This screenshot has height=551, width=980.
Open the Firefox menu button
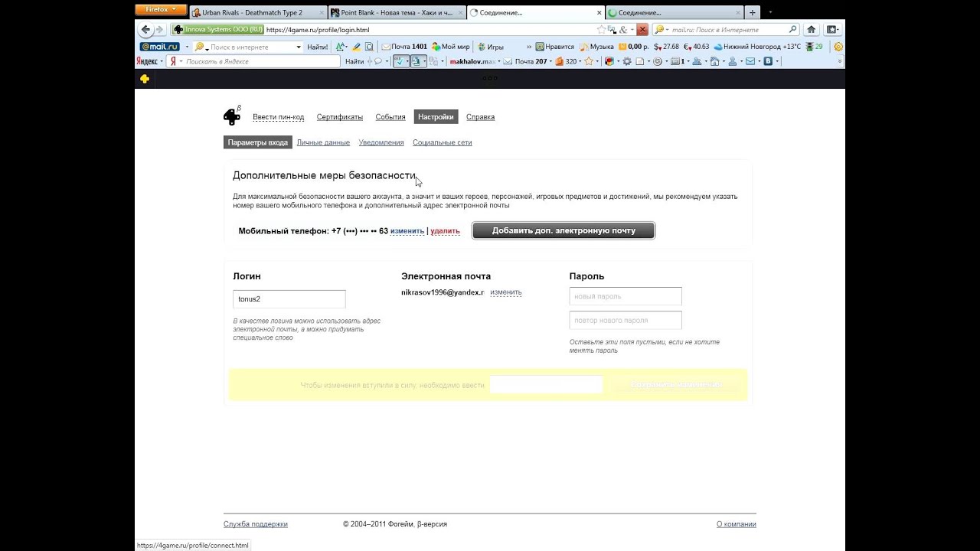point(161,10)
